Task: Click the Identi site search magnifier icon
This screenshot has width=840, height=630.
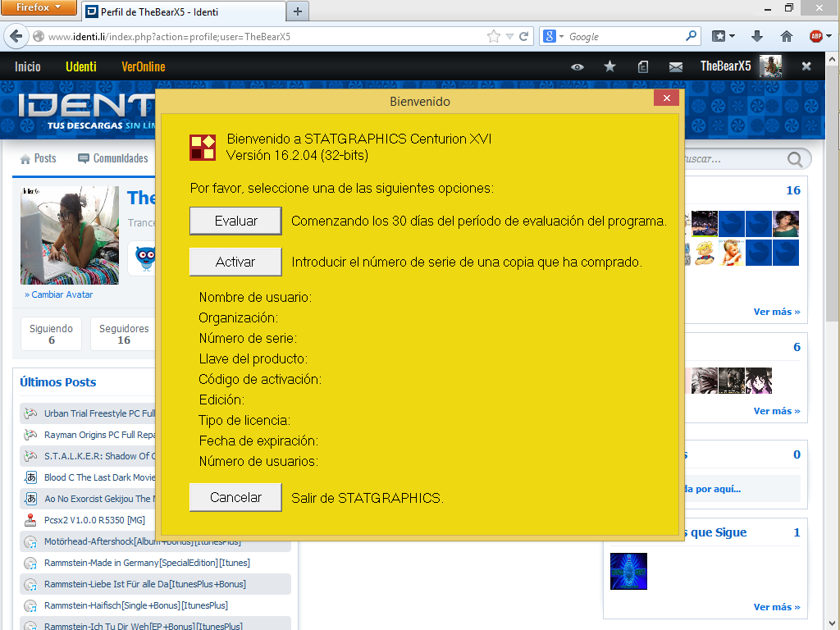Action: [795, 159]
